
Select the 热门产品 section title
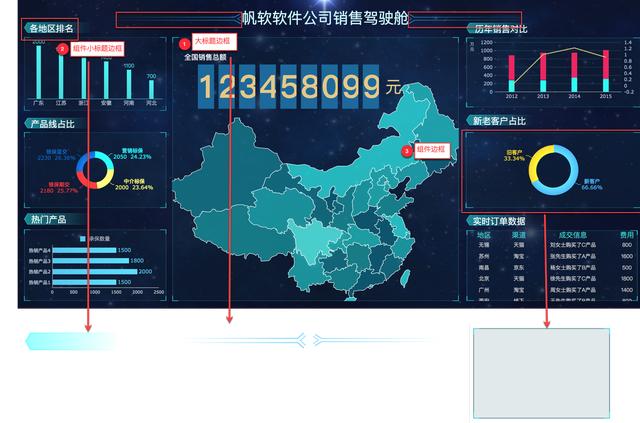click(x=49, y=220)
